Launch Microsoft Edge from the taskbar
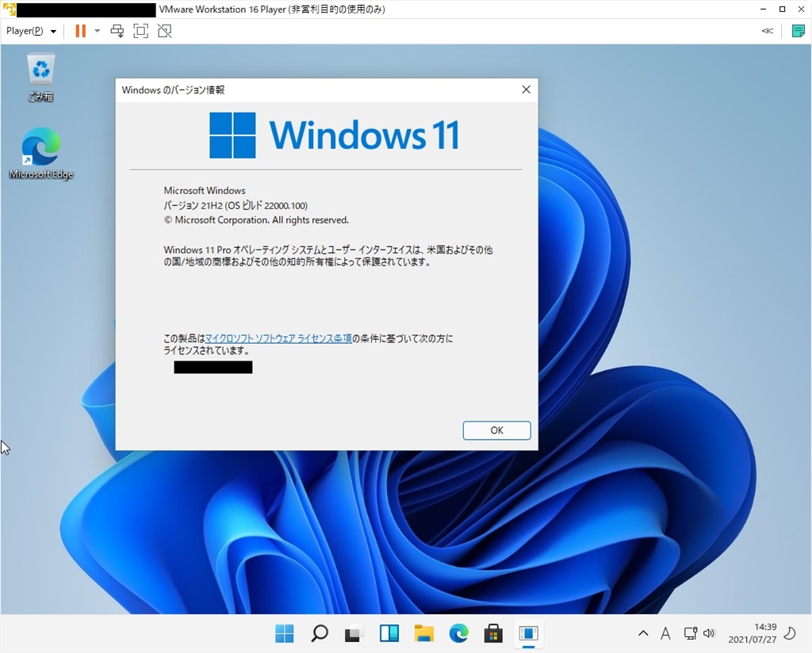The height and width of the screenshot is (653, 812). tap(458, 633)
